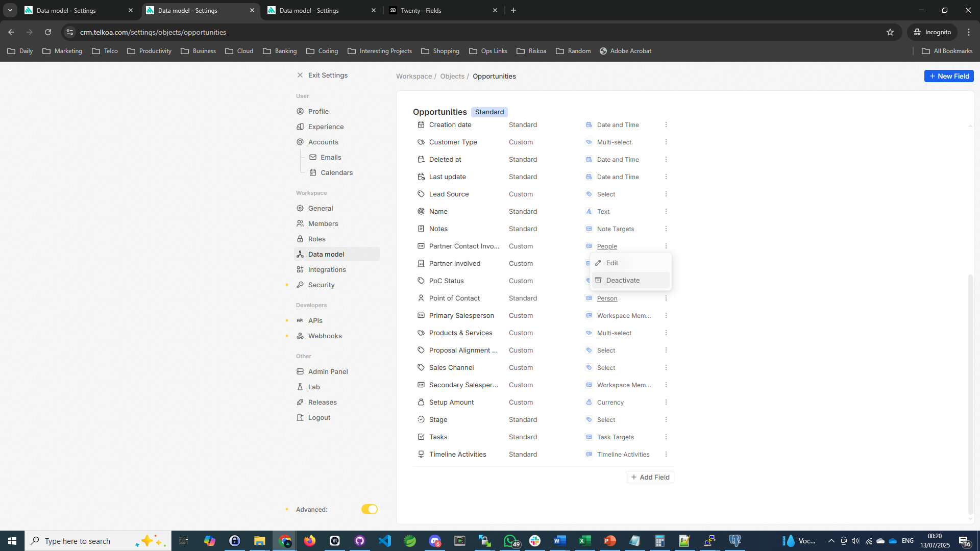This screenshot has height=551, width=980.
Task: Click the Text type icon for Name
Action: coord(589,211)
